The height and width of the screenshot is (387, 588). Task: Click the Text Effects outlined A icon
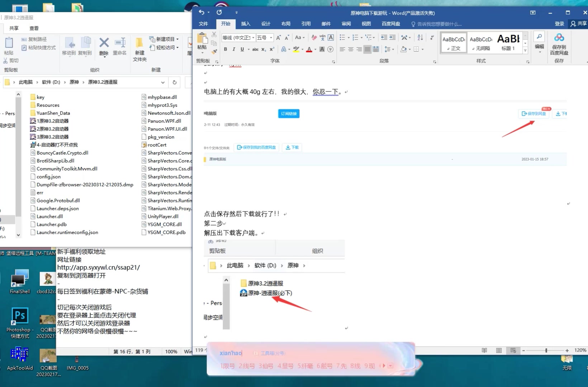pyautogui.click(x=284, y=49)
